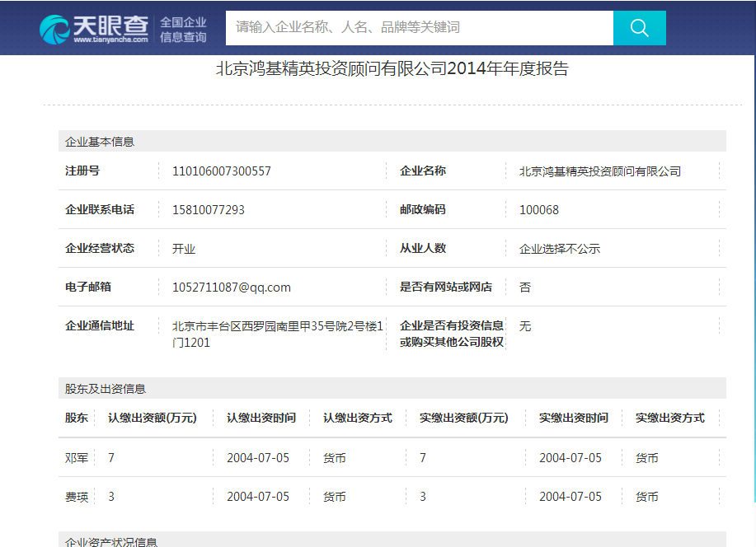Click the email address 1052711087@qq.com
Image resolution: width=756 pixels, height=547 pixels.
point(231,288)
